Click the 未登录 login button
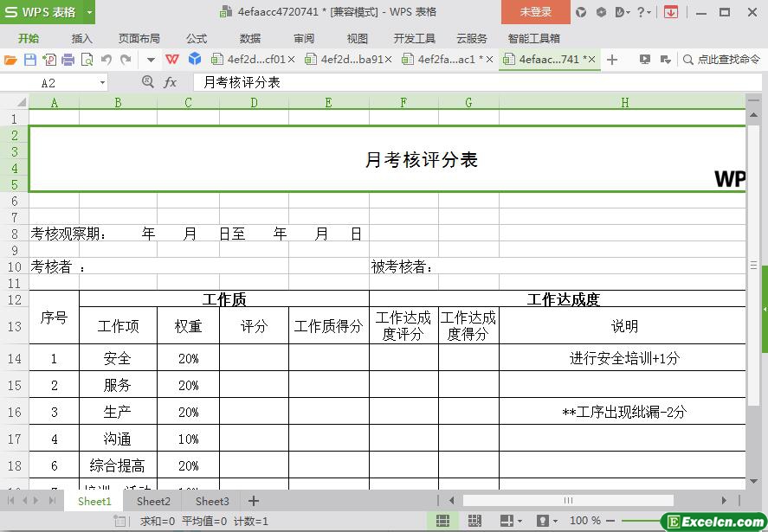768x532 pixels. pyautogui.click(x=535, y=12)
